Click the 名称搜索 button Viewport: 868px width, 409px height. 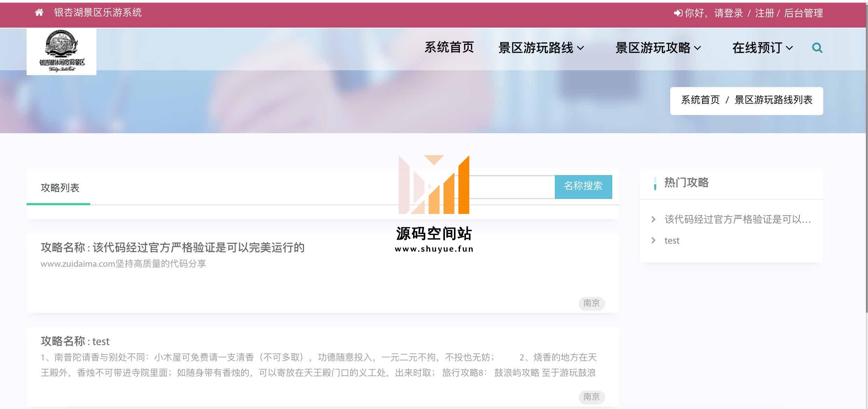[583, 186]
